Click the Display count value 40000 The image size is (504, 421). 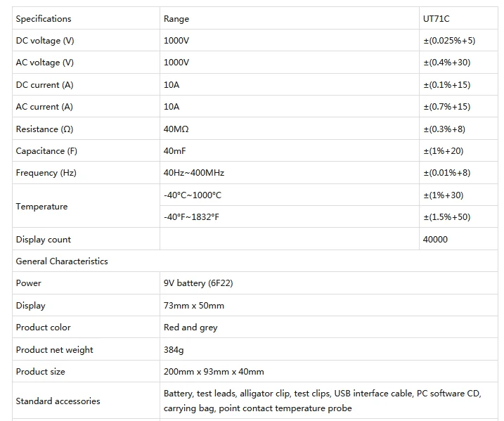(x=435, y=240)
